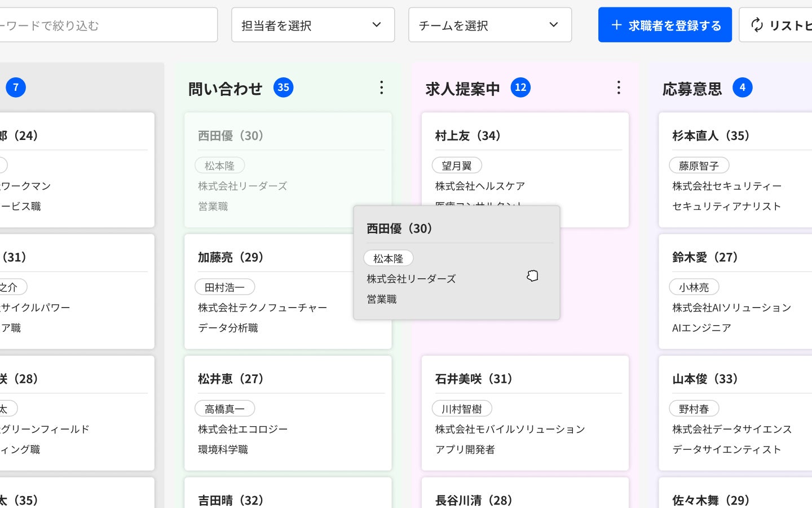Click the plus icon in 求職者を登録する
This screenshot has width=812, height=508.
pyautogui.click(x=616, y=25)
